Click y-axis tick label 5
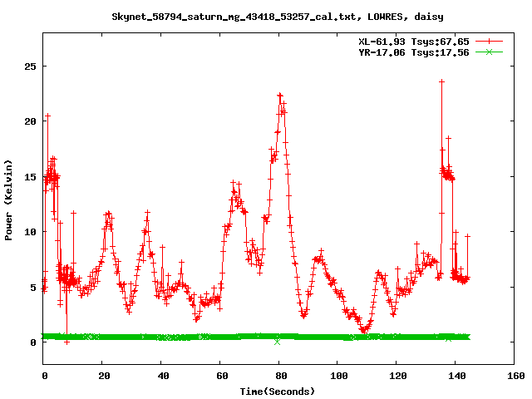The image size is (532, 399). click(33, 288)
